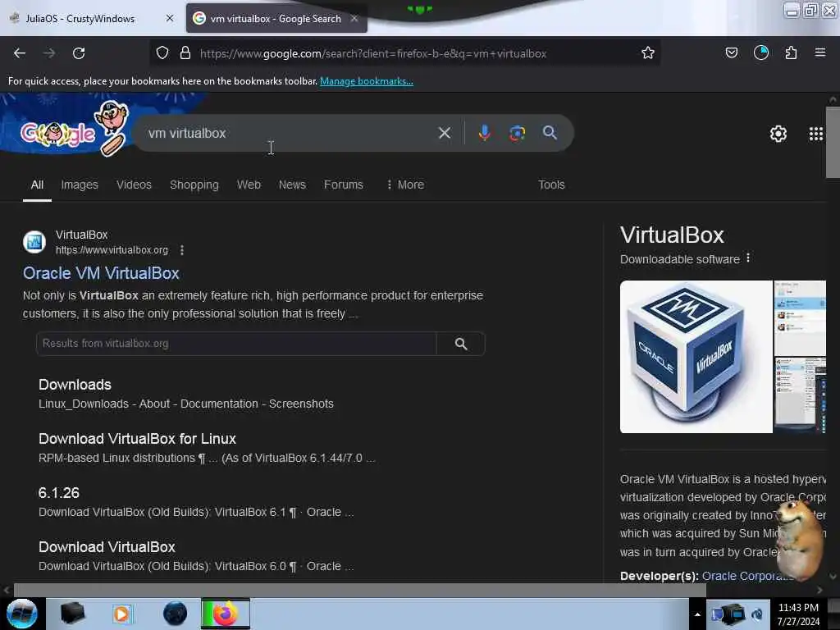840x630 pixels.
Task: Open the volume tray icon
Action: pos(757,614)
